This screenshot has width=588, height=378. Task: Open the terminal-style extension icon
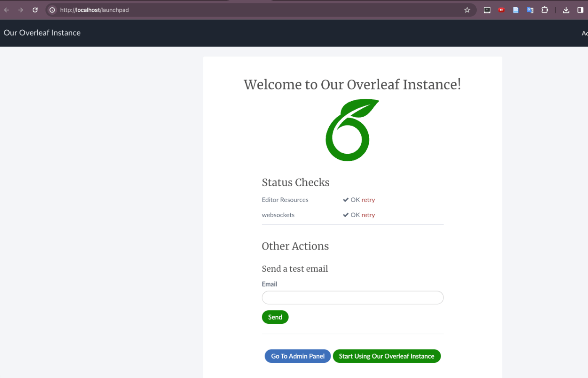(487, 10)
